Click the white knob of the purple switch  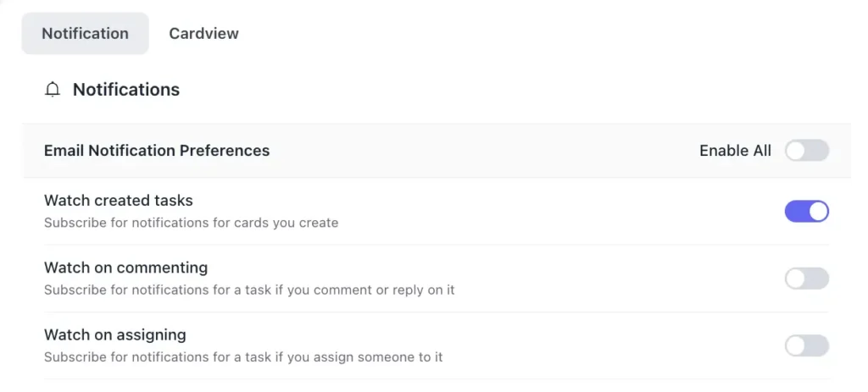818,211
